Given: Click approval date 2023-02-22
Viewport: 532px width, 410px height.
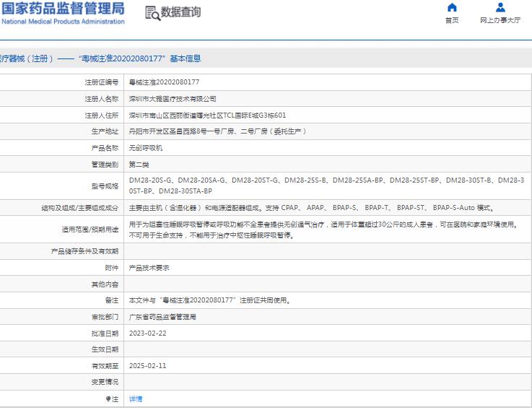Looking at the screenshot, I should pyautogui.click(x=148, y=333).
